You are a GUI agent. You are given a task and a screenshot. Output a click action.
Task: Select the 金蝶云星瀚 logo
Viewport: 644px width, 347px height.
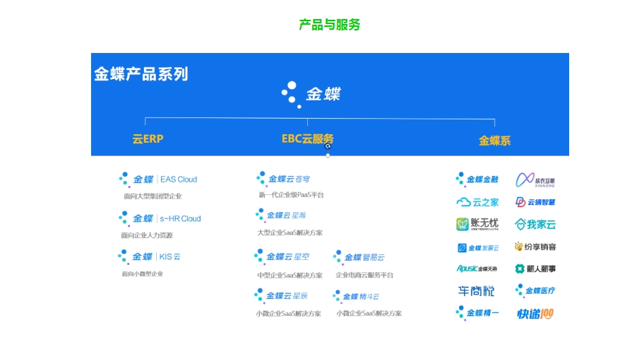click(x=281, y=216)
